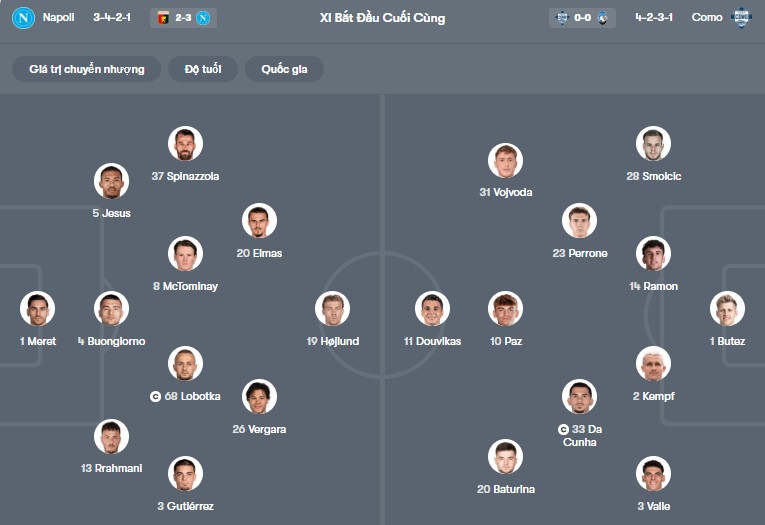Click the captain badge beside Da Cunha
Screen dimensions: 765x525
pos(565,429)
